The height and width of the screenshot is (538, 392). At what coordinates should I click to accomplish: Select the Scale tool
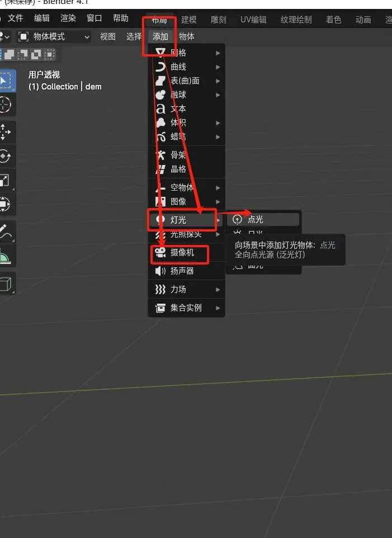[x=6, y=180]
